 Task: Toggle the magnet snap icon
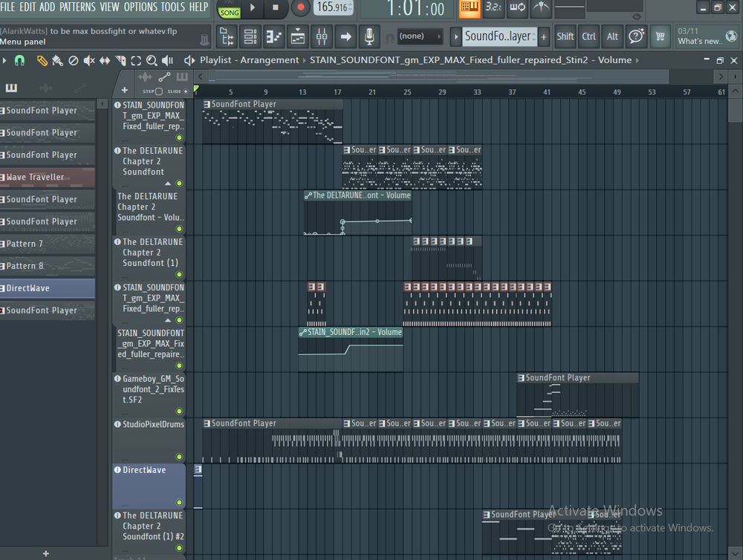[20, 60]
